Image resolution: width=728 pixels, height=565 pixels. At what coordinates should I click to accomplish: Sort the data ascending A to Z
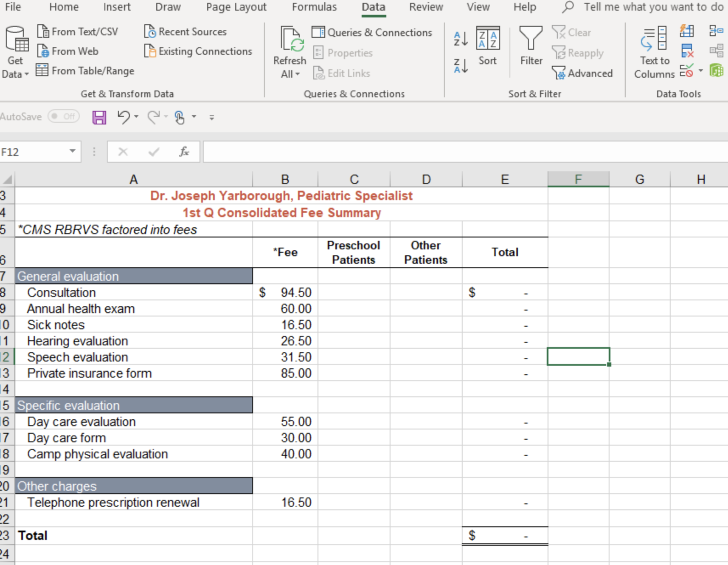point(460,38)
